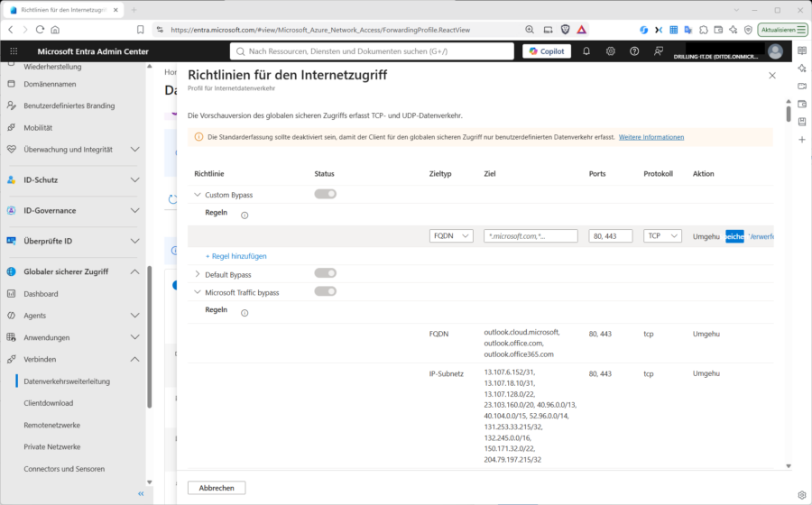
Task: Click the Entra resource search box
Action: (x=372, y=51)
